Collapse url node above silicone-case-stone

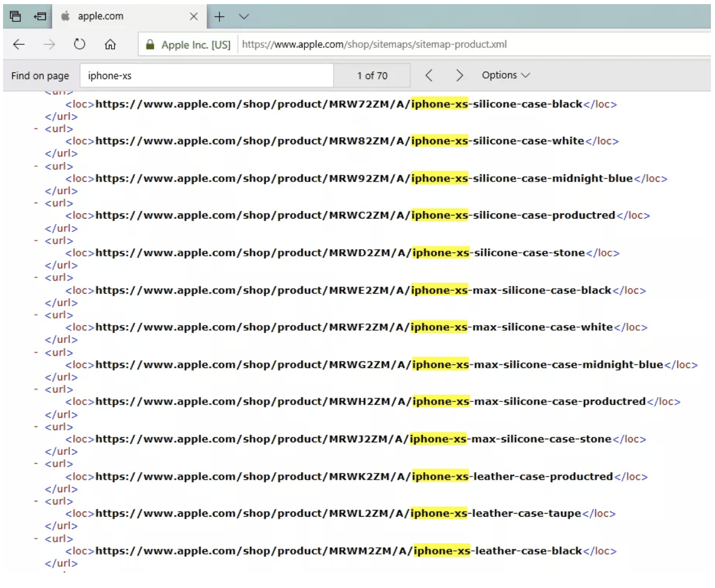point(36,240)
